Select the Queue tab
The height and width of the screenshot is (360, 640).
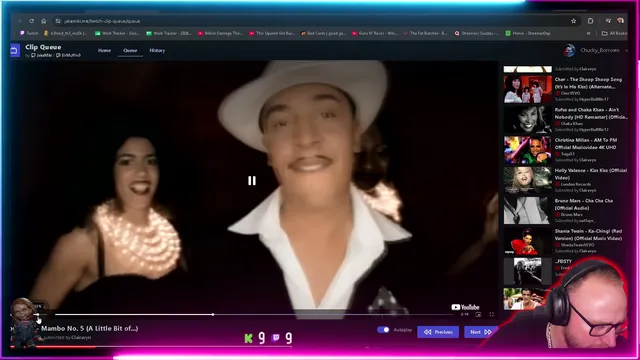130,50
